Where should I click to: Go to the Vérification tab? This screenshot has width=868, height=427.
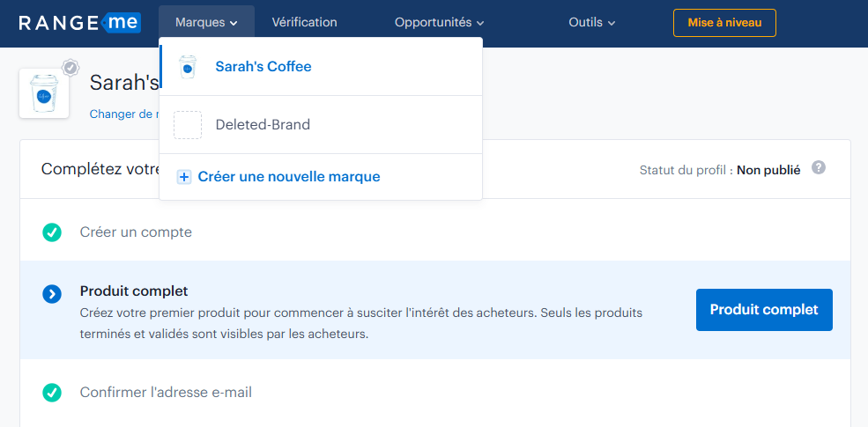[304, 23]
